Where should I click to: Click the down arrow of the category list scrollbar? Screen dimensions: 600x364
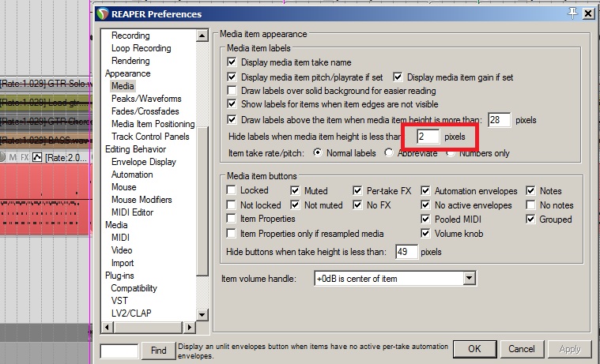202,315
